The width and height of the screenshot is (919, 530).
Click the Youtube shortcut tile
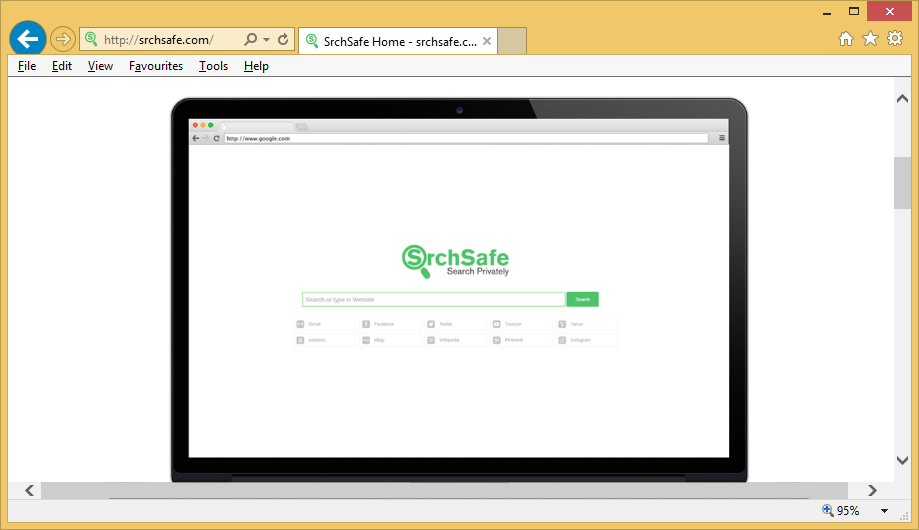point(521,324)
